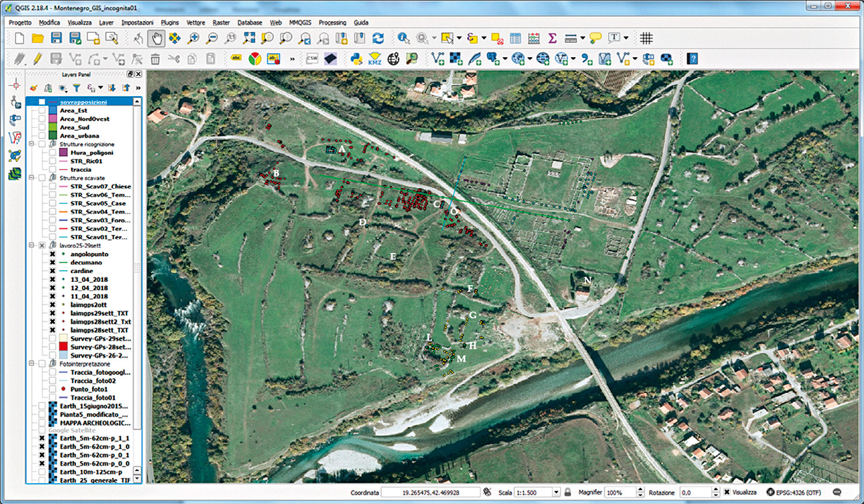Screen dimensions: 864x504
Task: Show more Layers Panel toolbar items
Action: coord(138,88)
